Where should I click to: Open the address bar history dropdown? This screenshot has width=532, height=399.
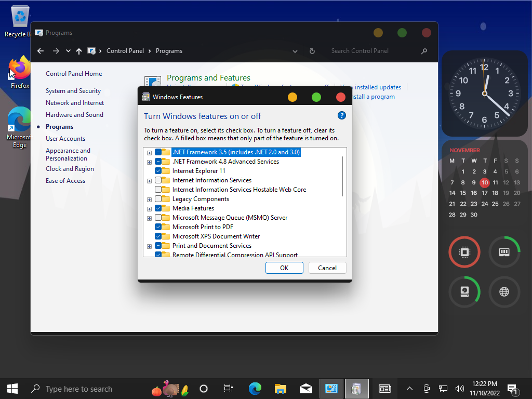295,51
